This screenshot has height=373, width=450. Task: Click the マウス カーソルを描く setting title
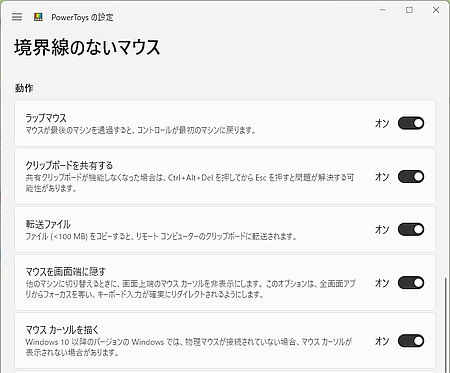[62, 330]
